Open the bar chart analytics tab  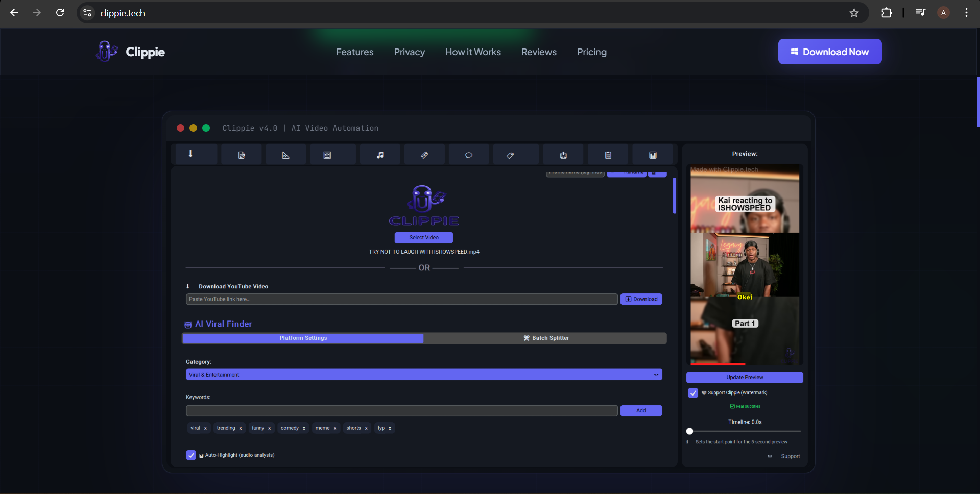click(x=653, y=155)
